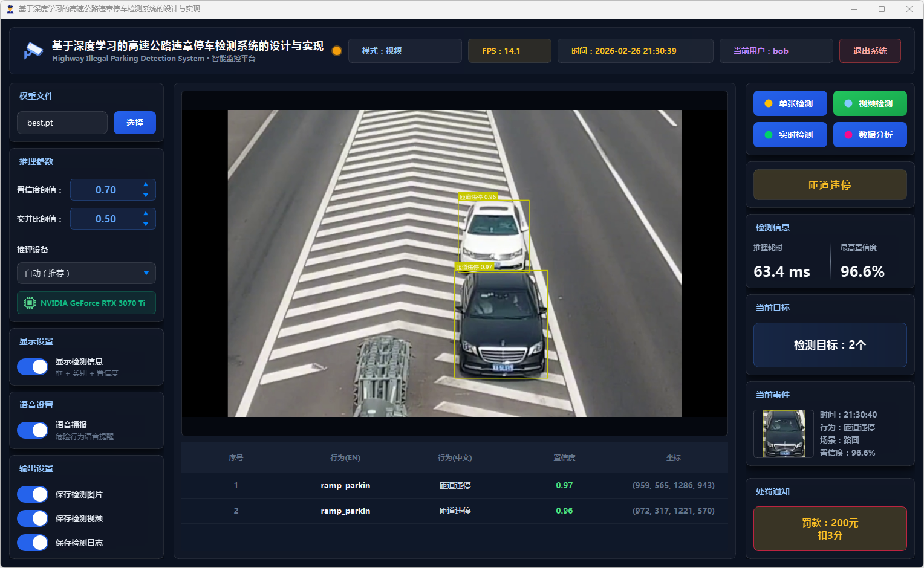Toggle the 显示检测信息 switch

[x=33, y=367]
